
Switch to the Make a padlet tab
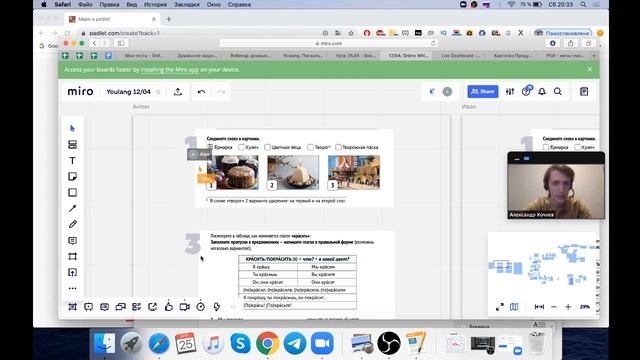point(112,19)
